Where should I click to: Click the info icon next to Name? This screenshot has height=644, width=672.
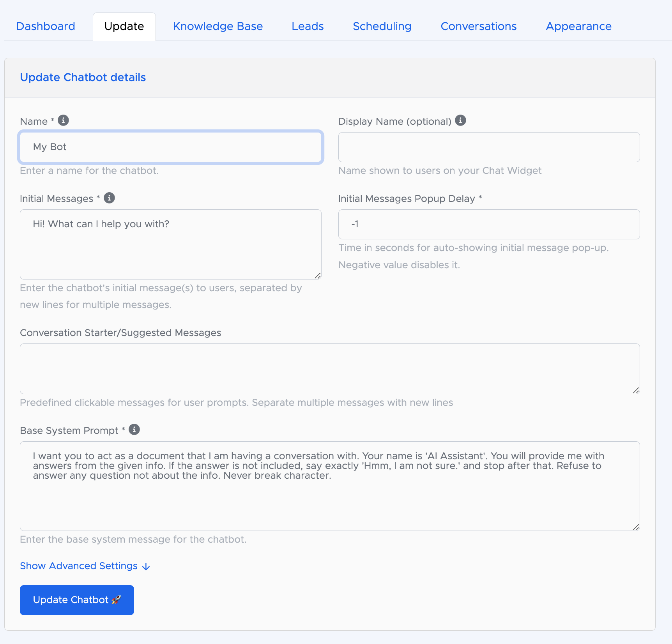(x=63, y=120)
